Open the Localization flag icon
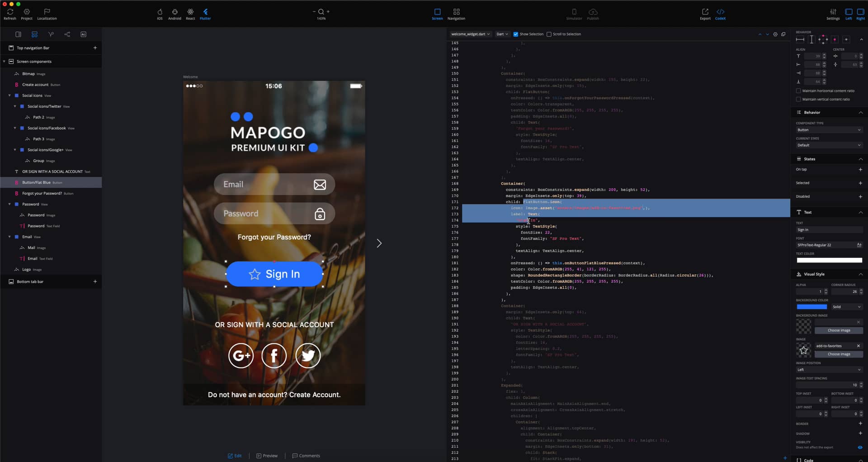This screenshot has width=868, height=462. point(47,14)
